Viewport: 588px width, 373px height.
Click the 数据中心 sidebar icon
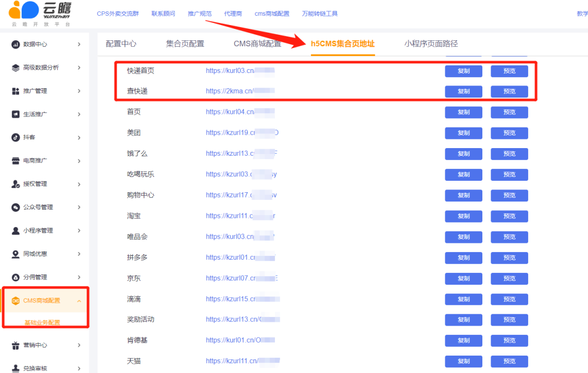point(15,44)
